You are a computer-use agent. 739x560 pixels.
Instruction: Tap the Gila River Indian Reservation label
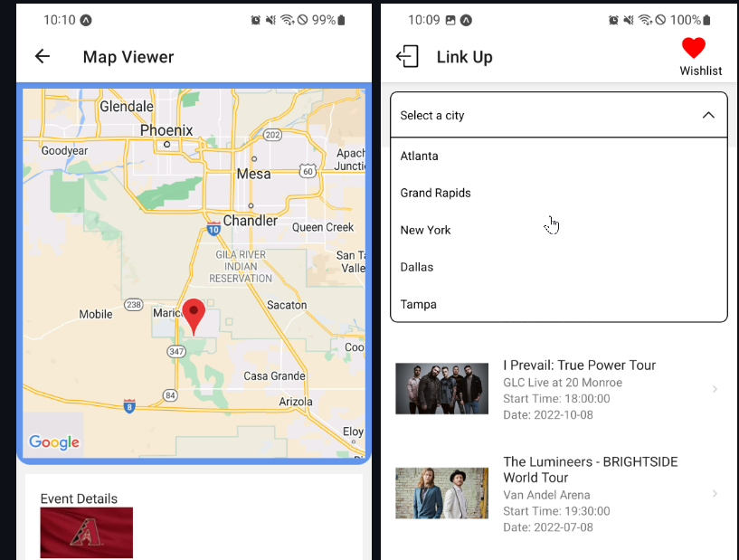click(x=241, y=266)
